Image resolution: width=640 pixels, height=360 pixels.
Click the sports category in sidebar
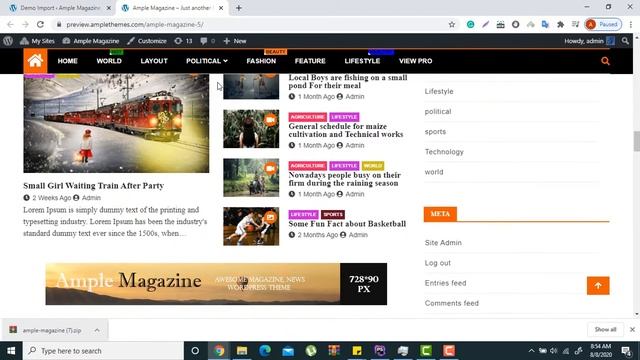tap(435, 132)
